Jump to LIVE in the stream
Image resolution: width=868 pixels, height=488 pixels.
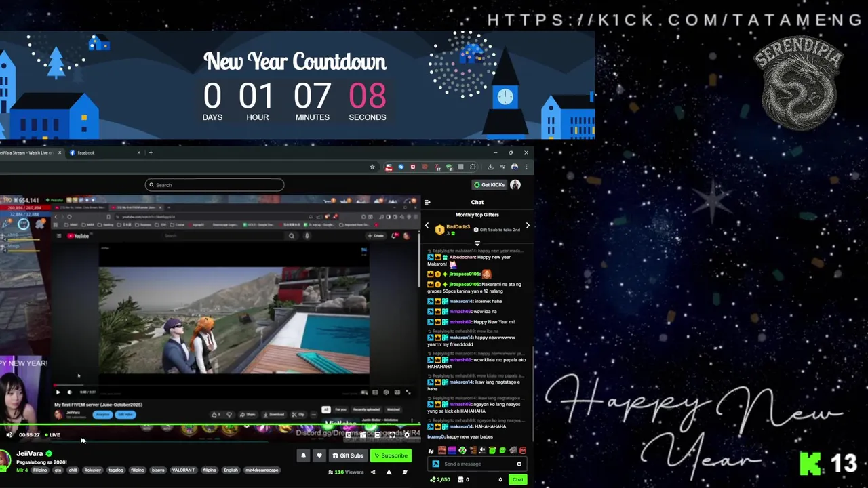(53, 435)
